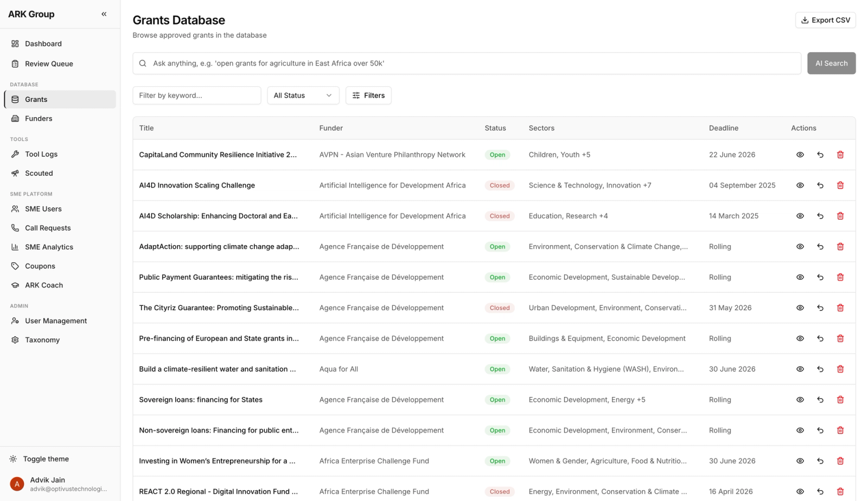Image resolution: width=868 pixels, height=501 pixels.
Task: View the Pre-financing of European grants row
Action: (x=800, y=338)
